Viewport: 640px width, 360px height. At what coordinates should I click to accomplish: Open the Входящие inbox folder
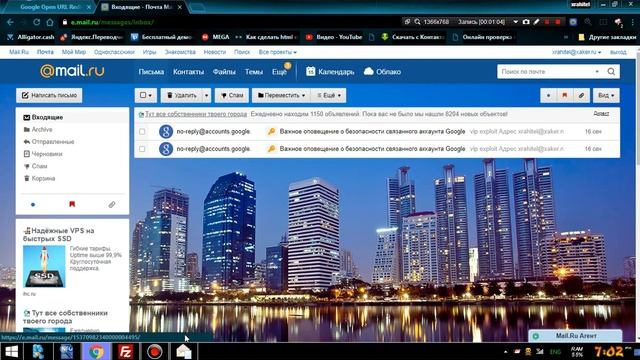(x=47, y=117)
